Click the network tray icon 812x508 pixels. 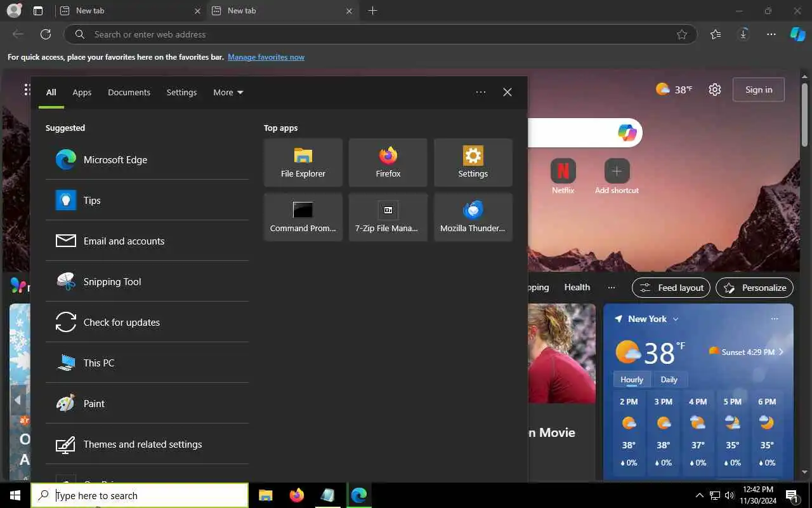(715, 495)
